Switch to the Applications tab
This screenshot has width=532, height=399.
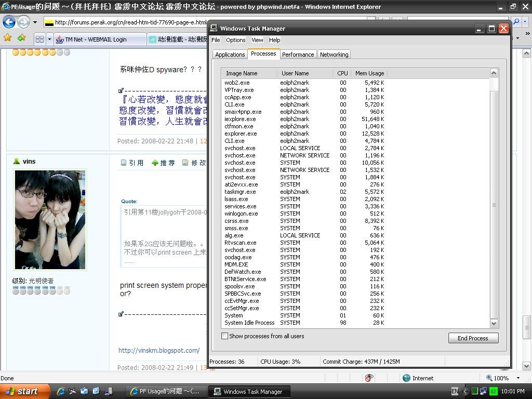tap(230, 55)
